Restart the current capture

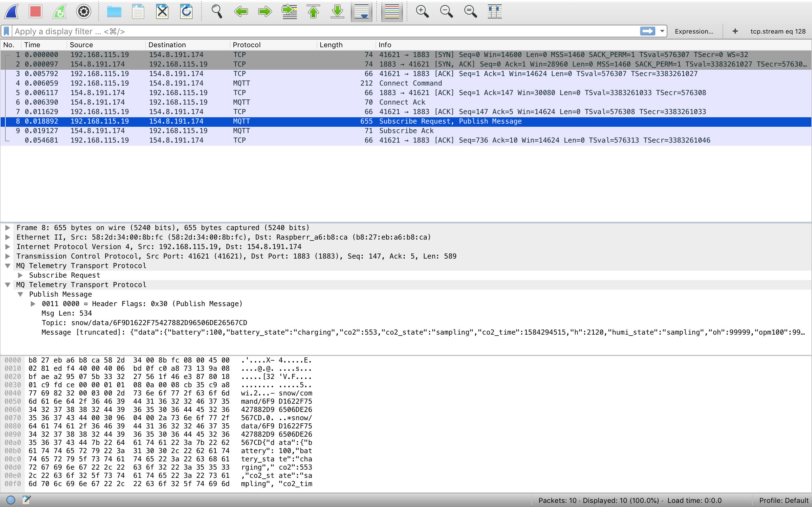(59, 12)
